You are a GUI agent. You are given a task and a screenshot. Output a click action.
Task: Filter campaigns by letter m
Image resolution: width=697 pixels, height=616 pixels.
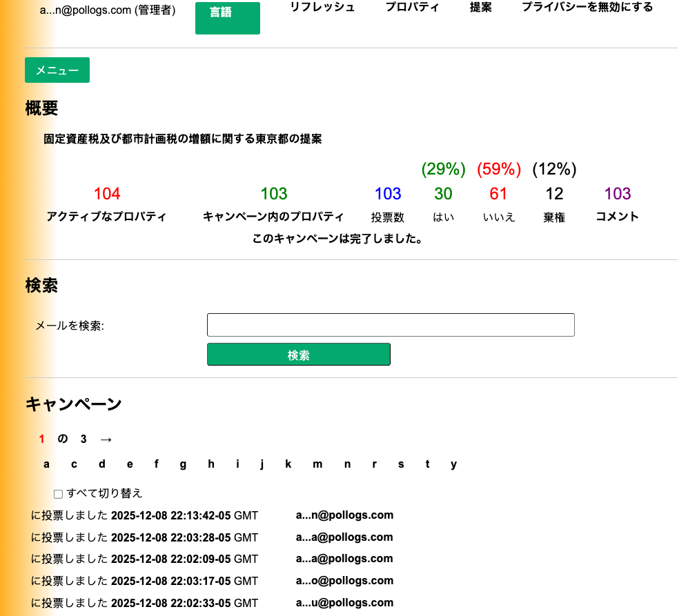point(317,464)
